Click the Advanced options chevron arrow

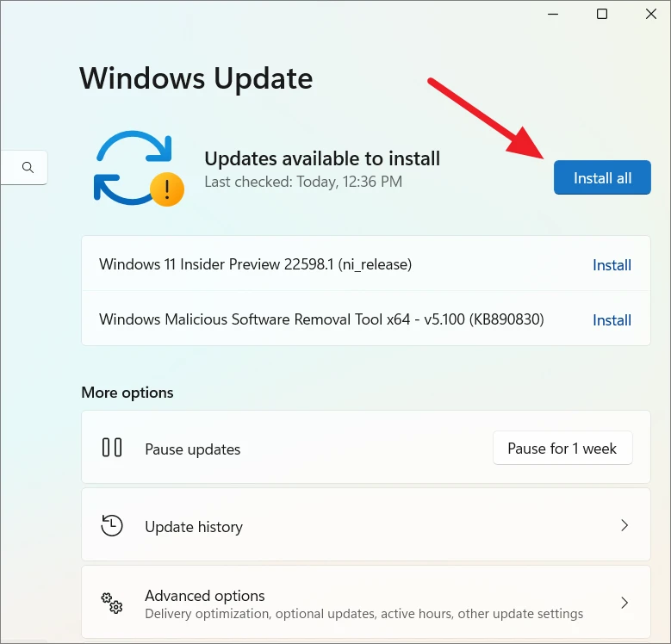point(624,603)
